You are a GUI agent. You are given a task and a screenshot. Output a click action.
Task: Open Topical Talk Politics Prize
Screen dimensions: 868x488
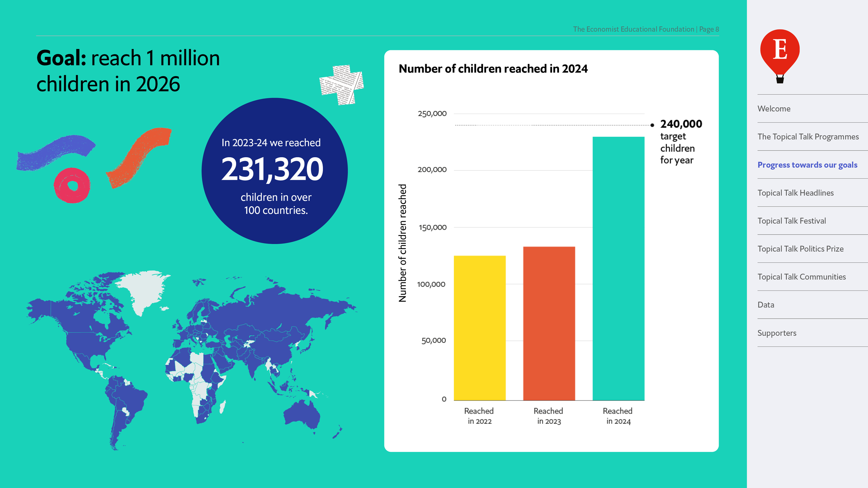click(x=800, y=249)
